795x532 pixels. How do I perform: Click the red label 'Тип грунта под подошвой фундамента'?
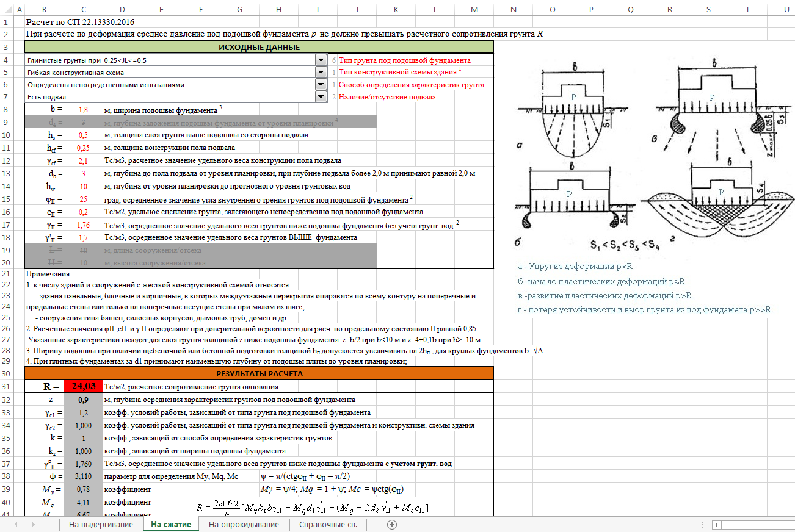pyautogui.click(x=404, y=60)
